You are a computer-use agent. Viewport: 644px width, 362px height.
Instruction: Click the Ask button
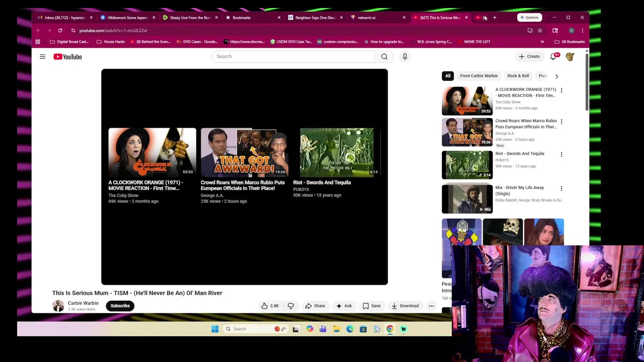[344, 306]
